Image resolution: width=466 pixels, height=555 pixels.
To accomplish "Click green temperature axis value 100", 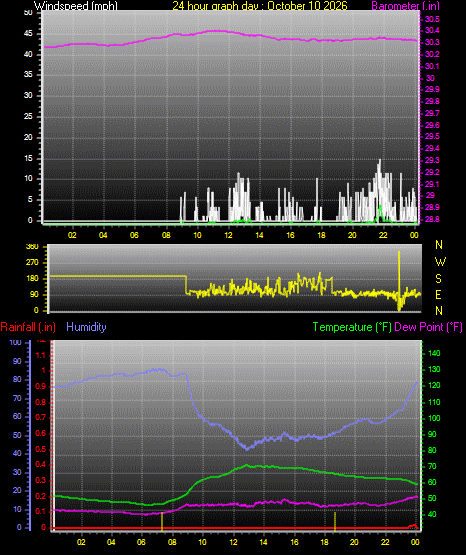I will 434,418.
